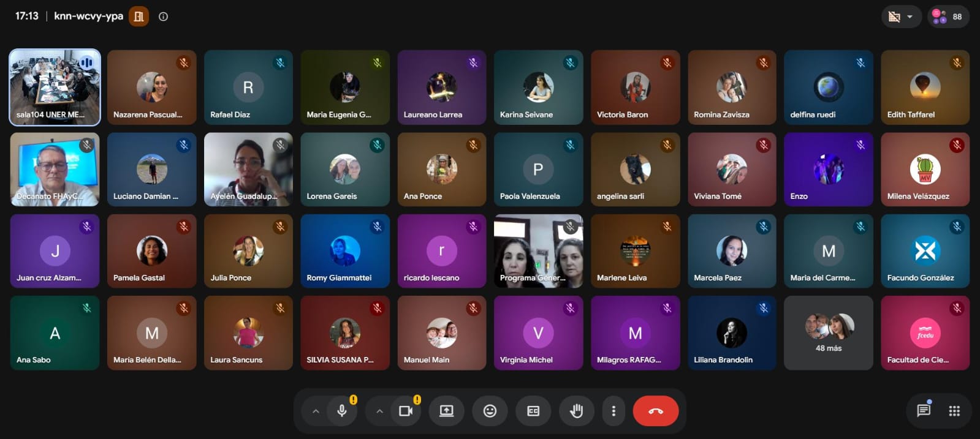Image resolution: width=980 pixels, height=439 pixels.
Task: Expand camera video settings chevron
Action: [379, 411]
